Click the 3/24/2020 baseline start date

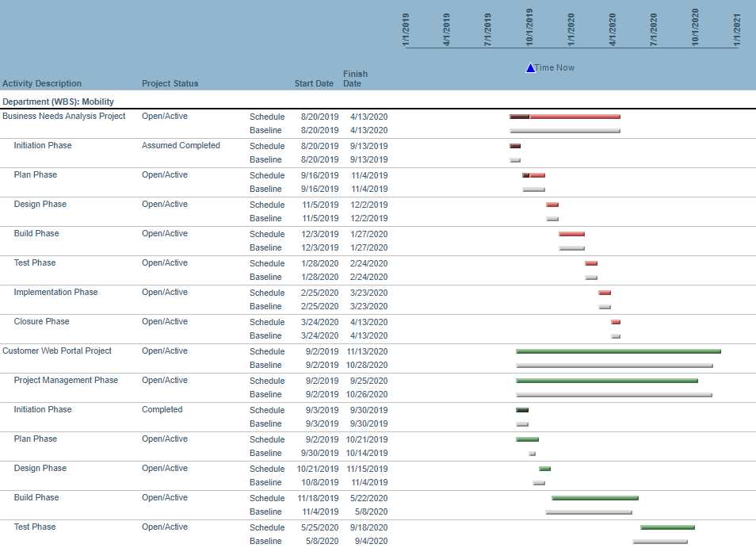[x=319, y=335]
